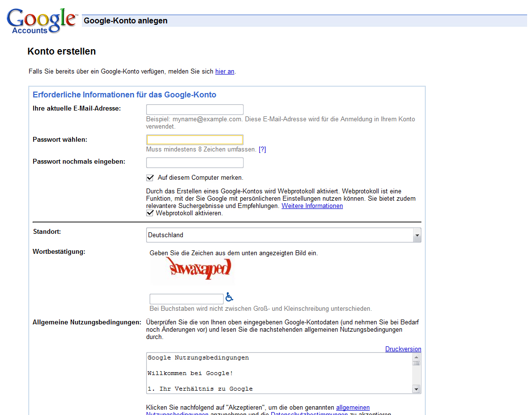Uncheck 'Auf diesem Computer merken' checkbox
Viewport: 532px width, 415px height.
click(x=150, y=178)
